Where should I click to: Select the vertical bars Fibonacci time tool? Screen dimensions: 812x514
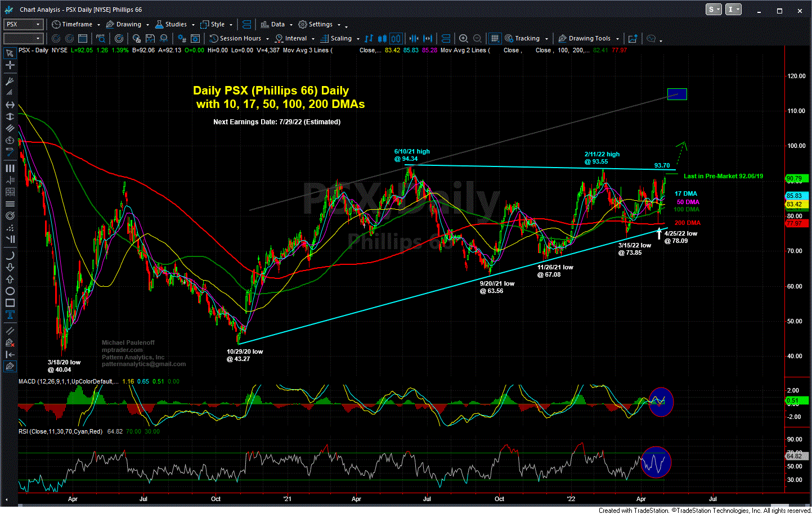[x=10, y=168]
